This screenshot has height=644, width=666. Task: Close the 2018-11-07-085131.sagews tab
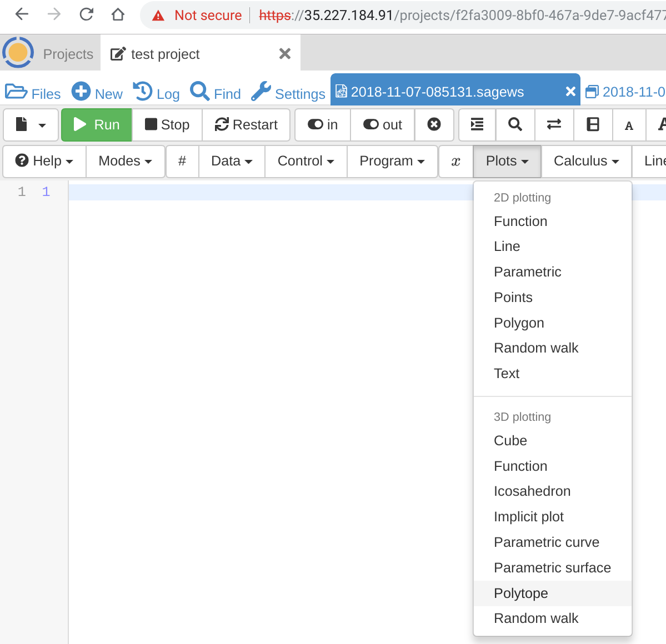[x=570, y=92]
